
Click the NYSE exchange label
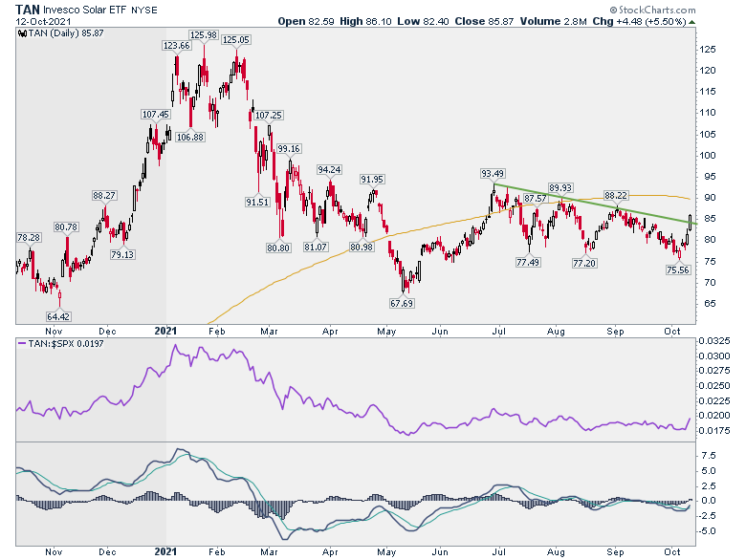[144, 10]
